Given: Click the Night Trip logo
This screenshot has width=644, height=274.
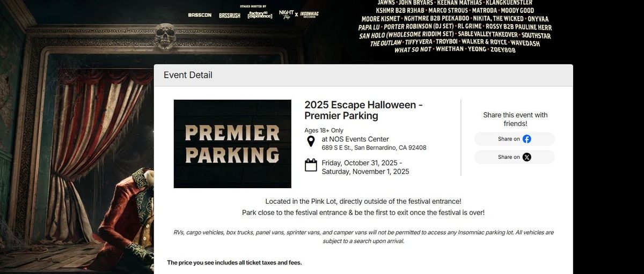Looking at the screenshot, I should tap(286, 14).
